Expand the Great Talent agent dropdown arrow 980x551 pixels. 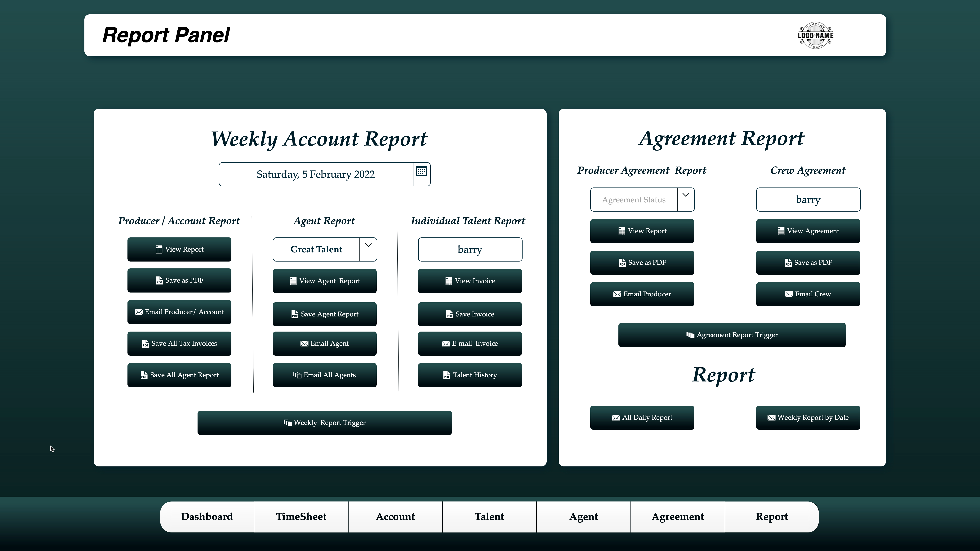(x=368, y=246)
